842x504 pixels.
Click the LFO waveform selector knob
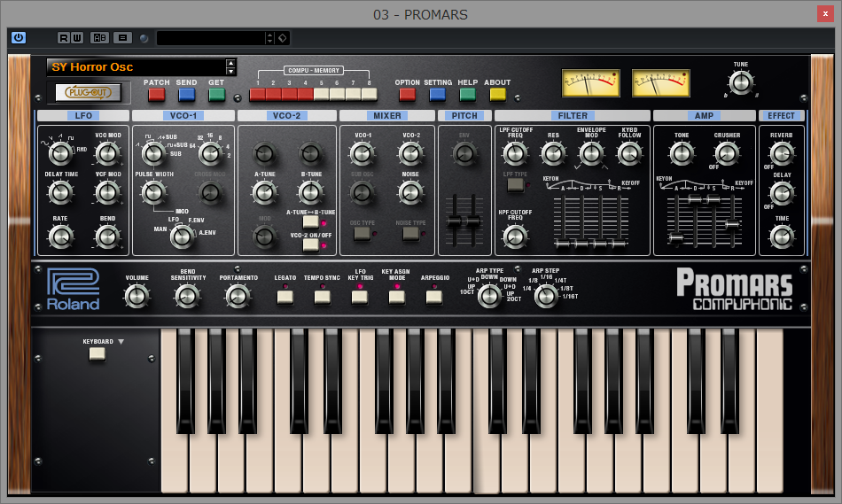pos(60,154)
